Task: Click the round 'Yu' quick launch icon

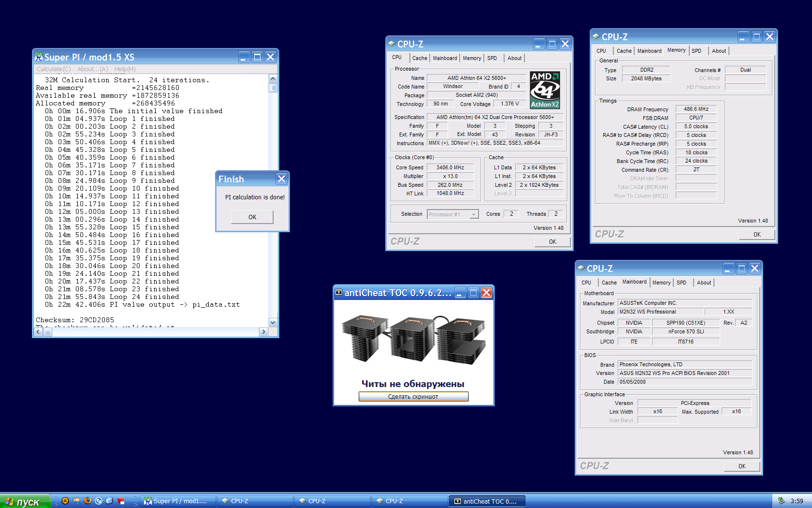Action: click(99, 501)
